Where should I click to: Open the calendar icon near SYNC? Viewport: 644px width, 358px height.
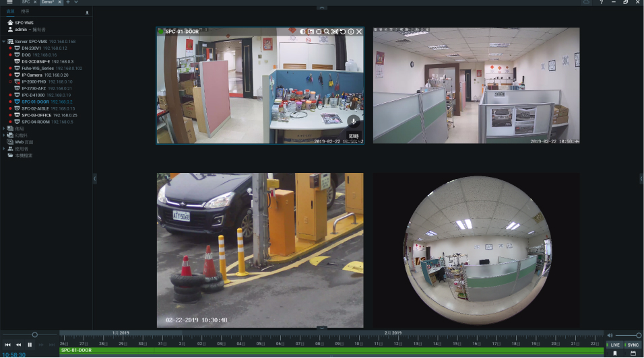tap(633, 353)
